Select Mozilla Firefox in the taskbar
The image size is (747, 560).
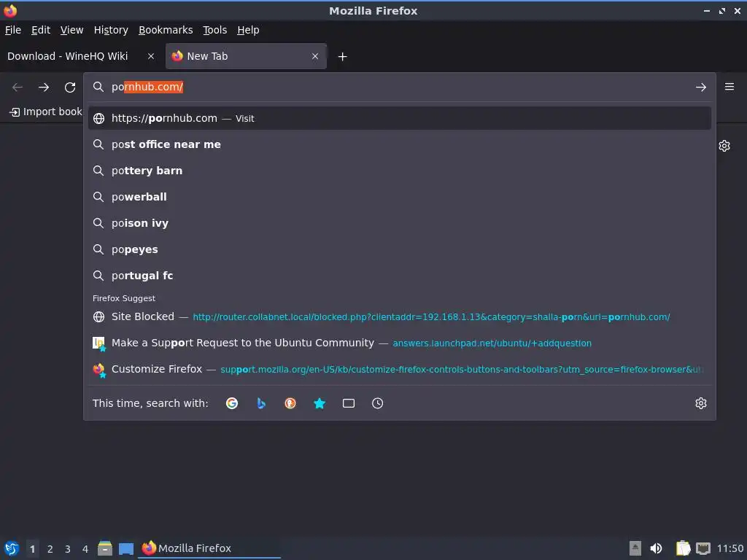click(209, 548)
